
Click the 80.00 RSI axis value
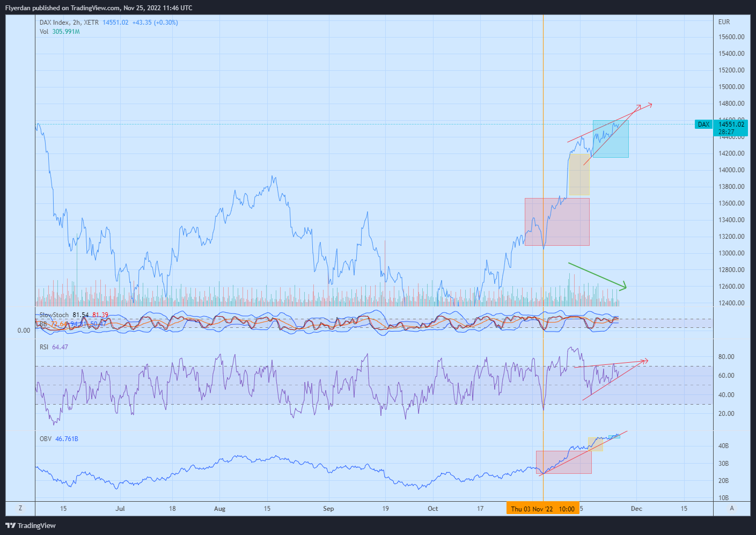click(x=726, y=357)
